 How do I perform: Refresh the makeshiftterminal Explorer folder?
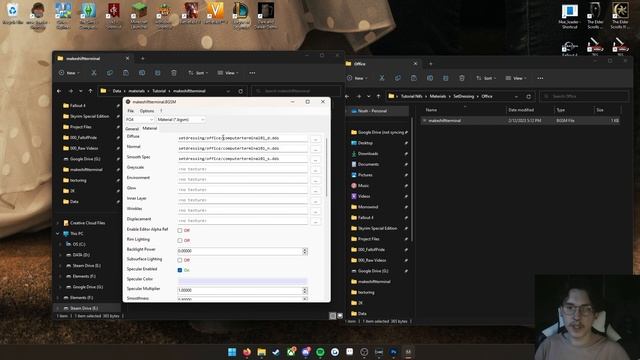(240, 91)
